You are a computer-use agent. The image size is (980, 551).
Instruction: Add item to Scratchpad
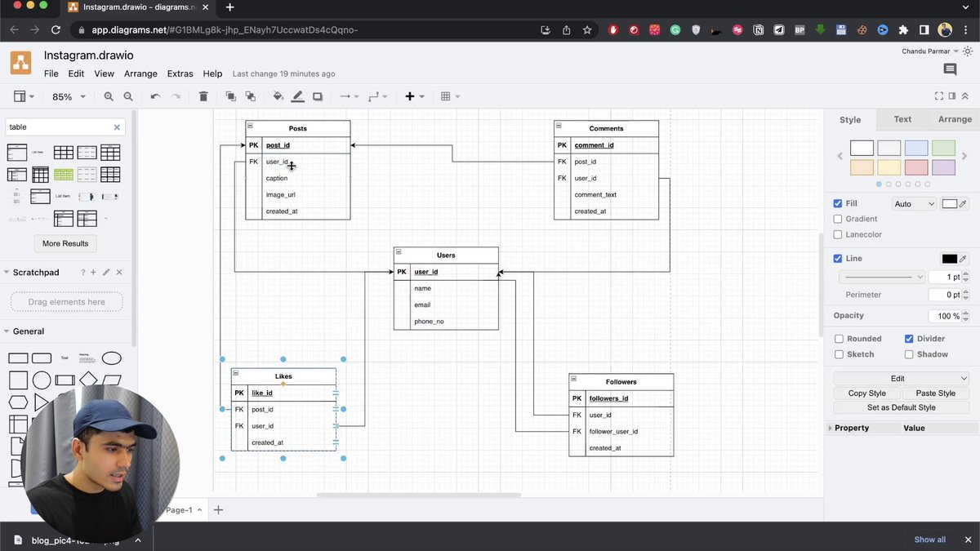pyautogui.click(x=93, y=273)
